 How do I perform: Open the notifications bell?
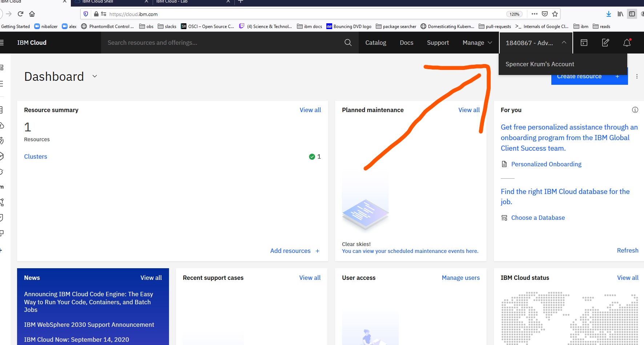627,43
